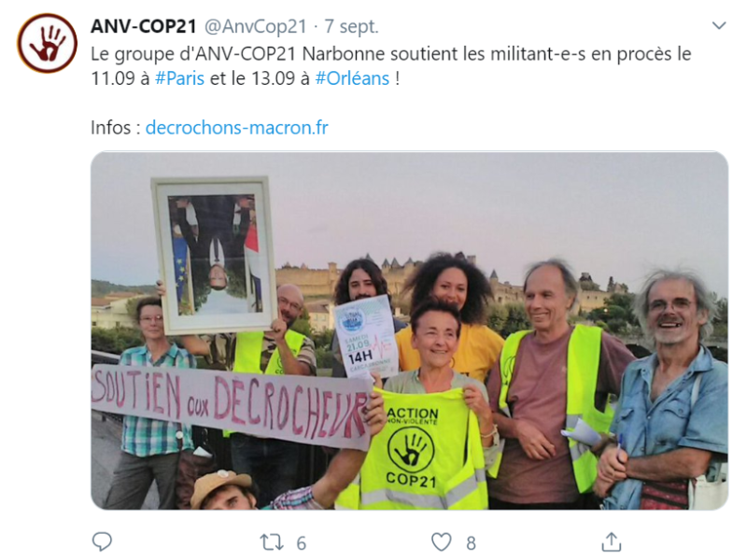The width and height of the screenshot is (747, 560).
Task: Like the tweet with the heart icon
Action: tap(441, 542)
